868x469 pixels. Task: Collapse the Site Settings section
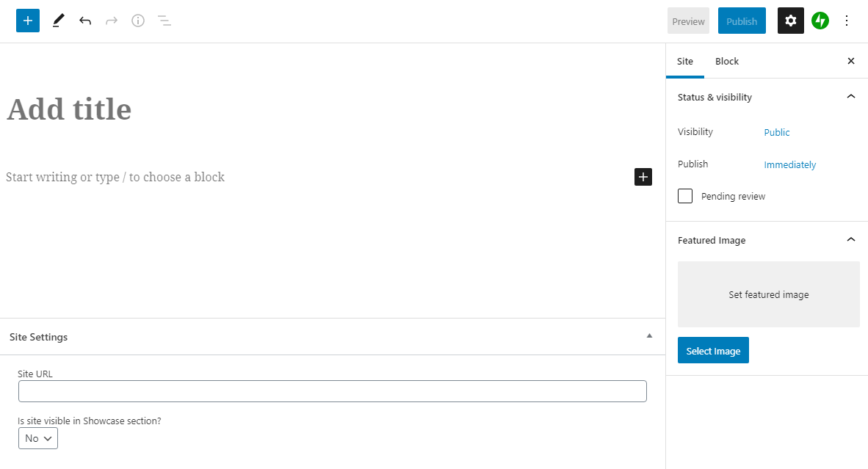click(x=648, y=335)
